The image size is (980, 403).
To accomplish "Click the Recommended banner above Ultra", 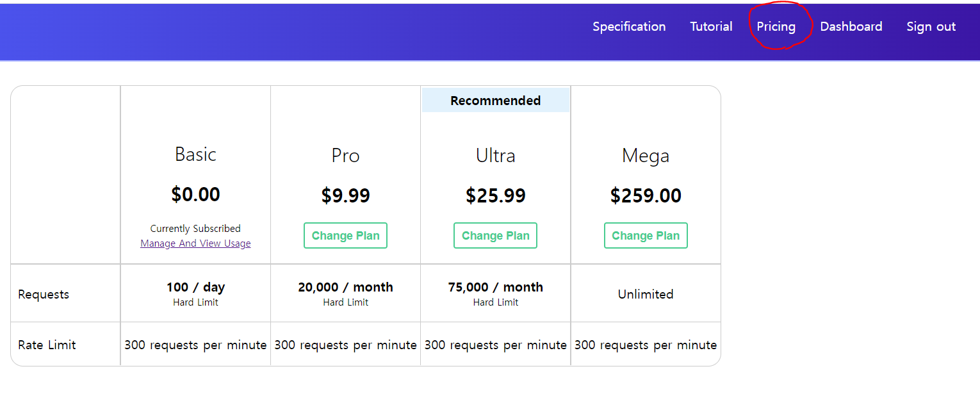I will point(496,101).
